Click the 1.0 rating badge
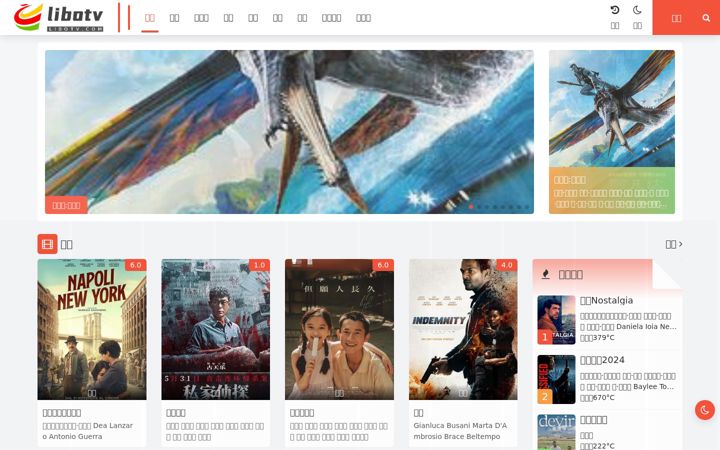Image resolution: width=720 pixels, height=450 pixels. coord(259,265)
